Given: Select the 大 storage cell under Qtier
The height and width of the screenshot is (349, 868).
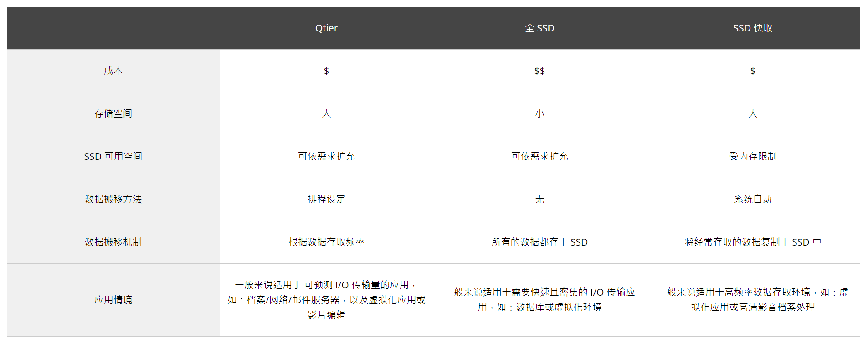Looking at the screenshot, I should [326, 113].
